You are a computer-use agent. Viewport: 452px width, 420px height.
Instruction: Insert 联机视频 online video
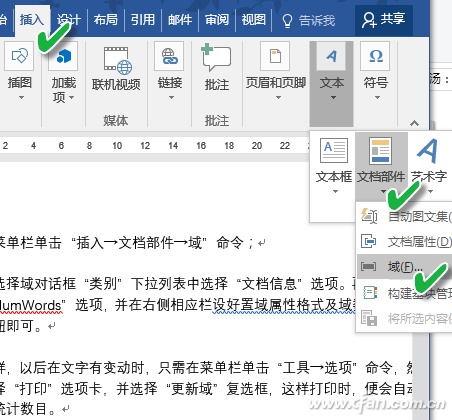[x=116, y=69]
